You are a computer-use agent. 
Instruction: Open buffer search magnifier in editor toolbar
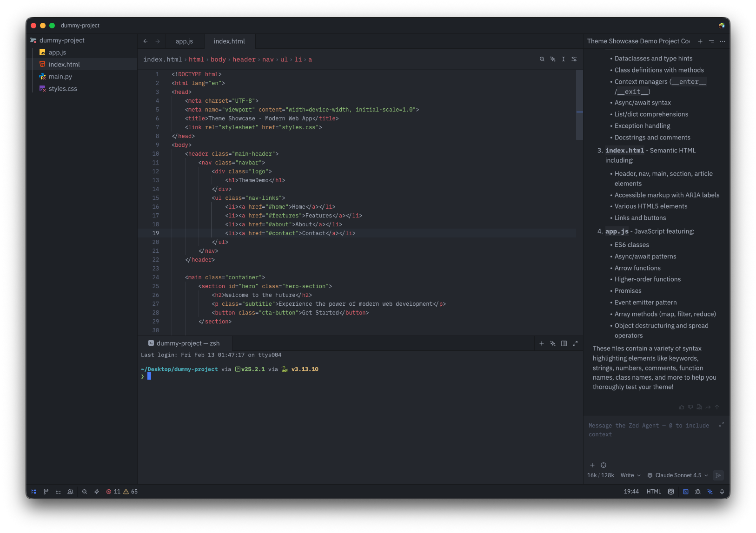click(x=542, y=59)
